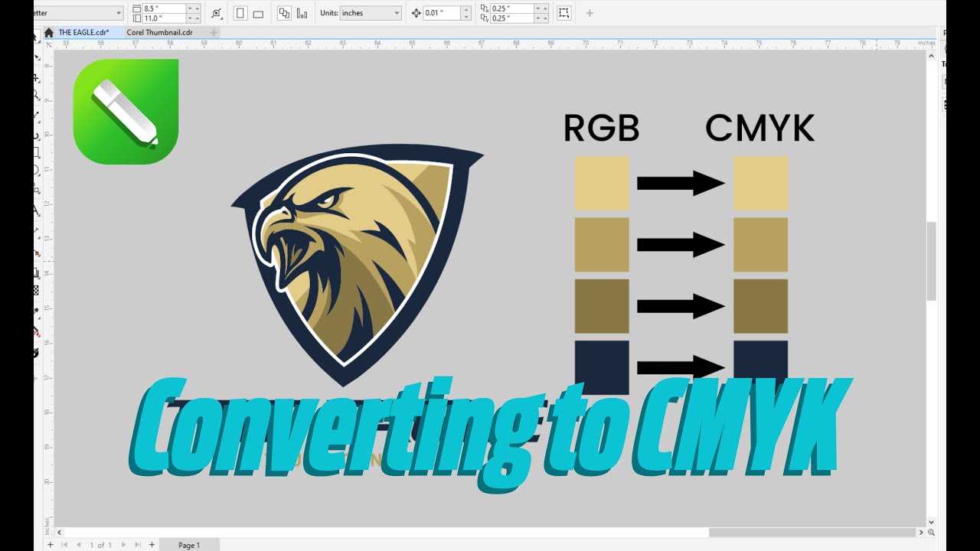Click the vertical duplicate distance 0.25" field
980x551 pixels.
(513, 18)
